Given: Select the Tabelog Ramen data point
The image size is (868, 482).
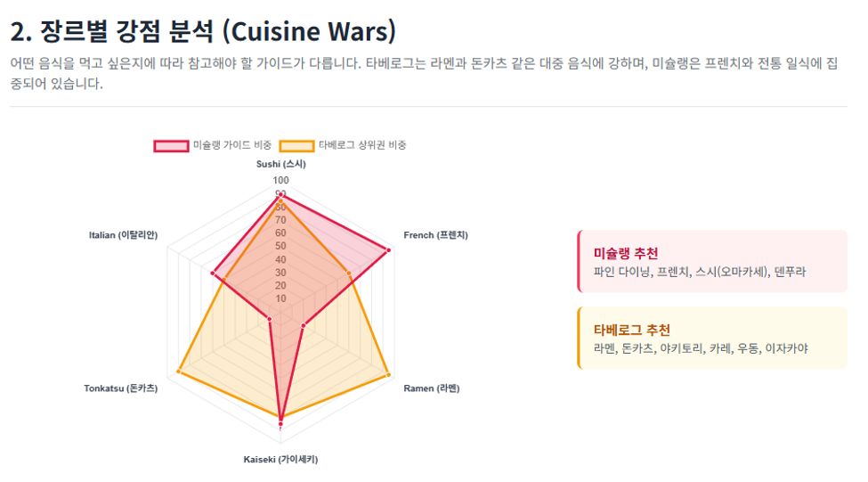Looking at the screenshot, I should (389, 375).
